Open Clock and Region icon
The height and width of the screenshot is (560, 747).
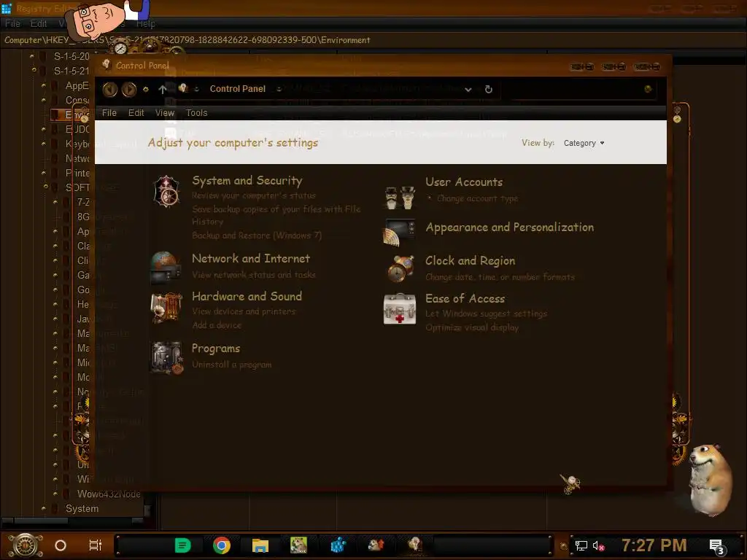pyautogui.click(x=400, y=268)
